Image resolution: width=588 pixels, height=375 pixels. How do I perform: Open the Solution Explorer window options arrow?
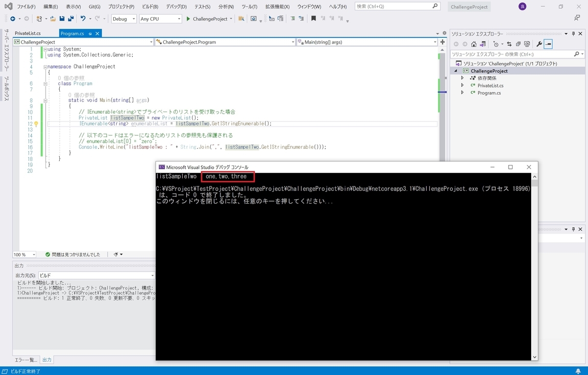(x=566, y=34)
